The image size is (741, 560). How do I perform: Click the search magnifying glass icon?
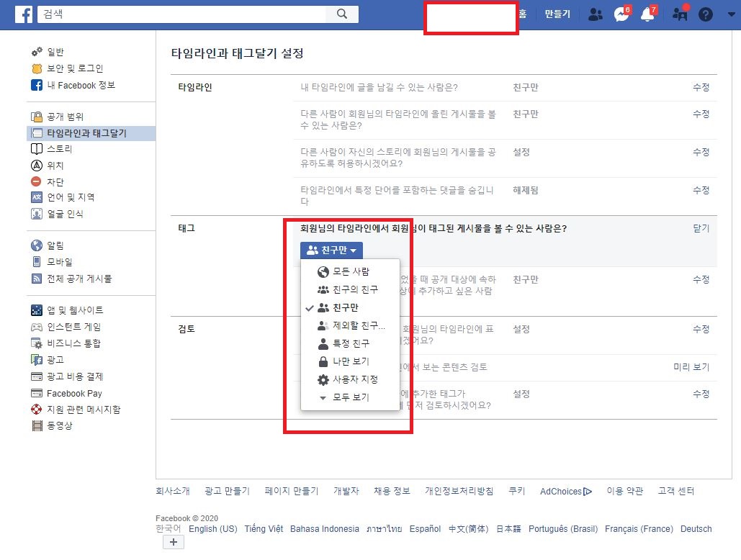tap(341, 14)
